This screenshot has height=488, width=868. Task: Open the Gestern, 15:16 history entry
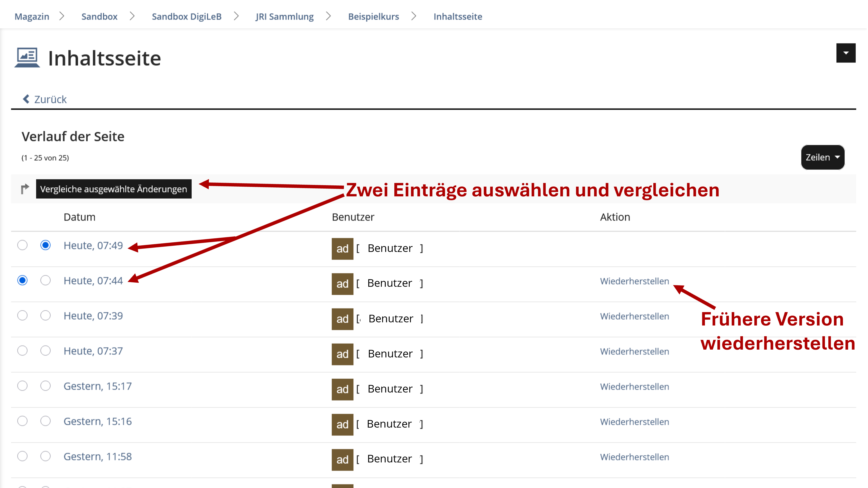97,421
